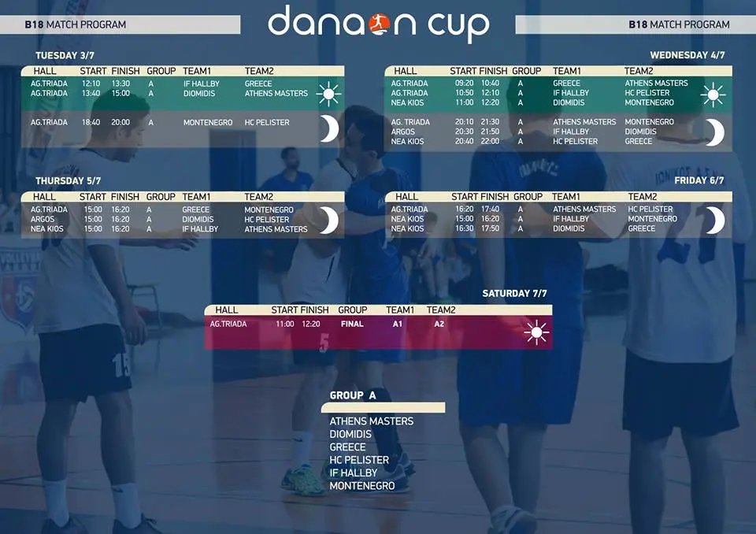Click Friday's 17:40 finish time

pos(490,210)
